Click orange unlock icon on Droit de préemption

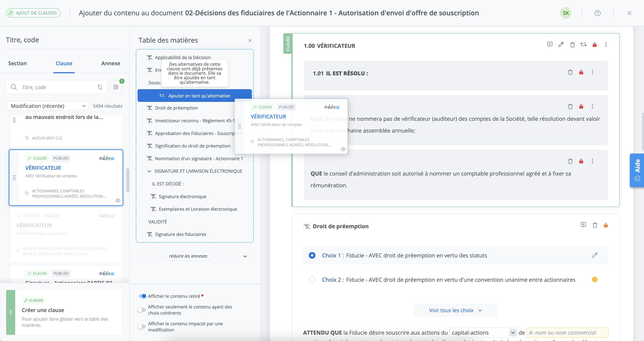click(606, 225)
